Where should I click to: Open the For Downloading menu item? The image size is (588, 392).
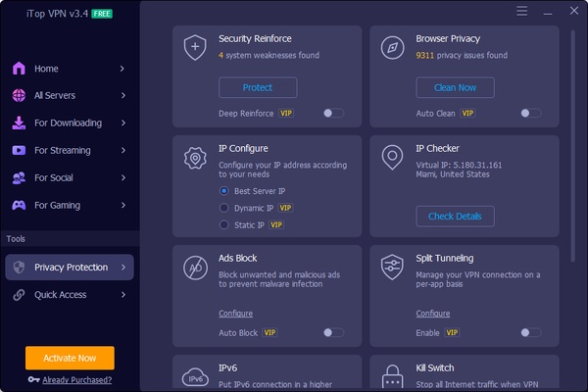click(x=70, y=123)
